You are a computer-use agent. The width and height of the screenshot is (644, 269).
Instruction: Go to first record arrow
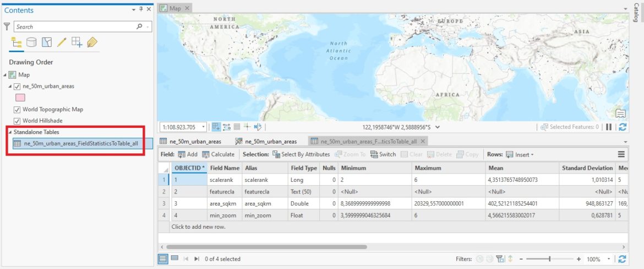point(186,259)
